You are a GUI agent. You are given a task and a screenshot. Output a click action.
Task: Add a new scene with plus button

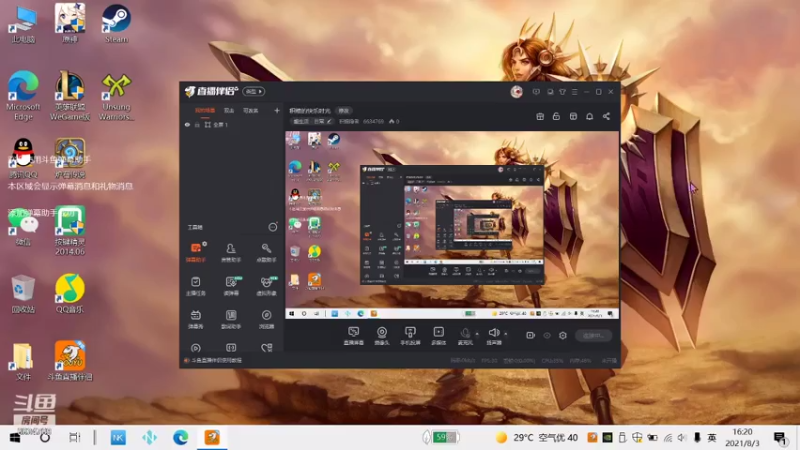tap(277, 110)
